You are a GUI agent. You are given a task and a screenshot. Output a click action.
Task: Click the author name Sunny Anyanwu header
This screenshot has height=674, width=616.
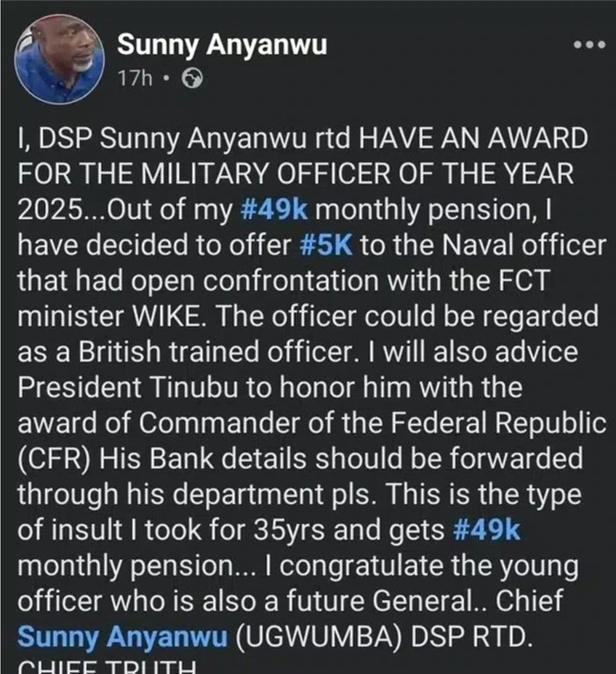click(x=222, y=44)
